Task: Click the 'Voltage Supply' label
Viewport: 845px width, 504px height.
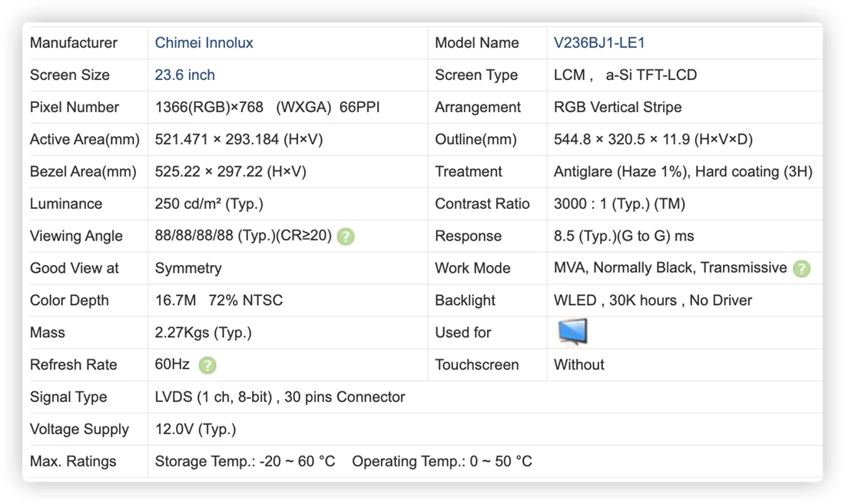Action: 79,429
